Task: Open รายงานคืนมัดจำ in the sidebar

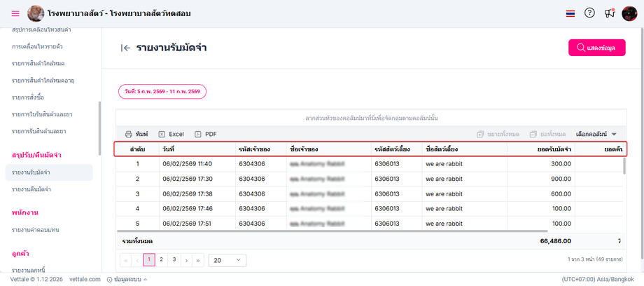Action: (31, 189)
